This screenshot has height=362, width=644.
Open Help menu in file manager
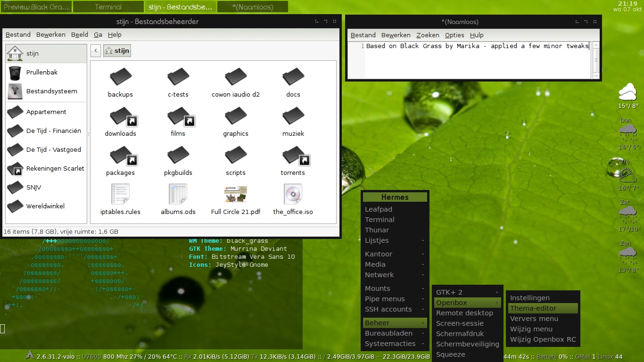coord(115,35)
